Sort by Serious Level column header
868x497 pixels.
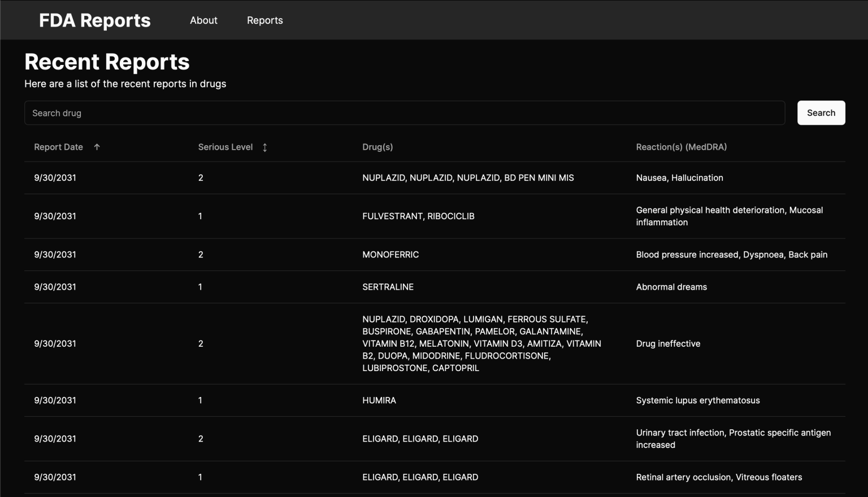[x=225, y=147]
